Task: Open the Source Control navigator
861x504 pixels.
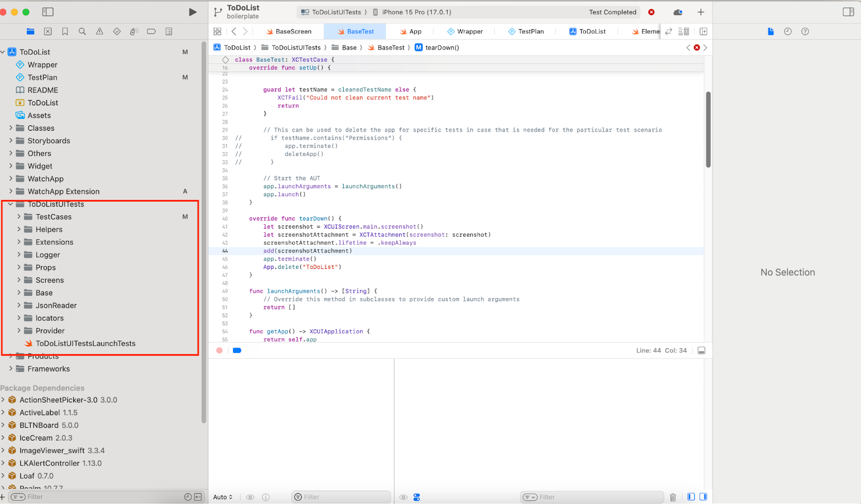Action: pos(48,32)
